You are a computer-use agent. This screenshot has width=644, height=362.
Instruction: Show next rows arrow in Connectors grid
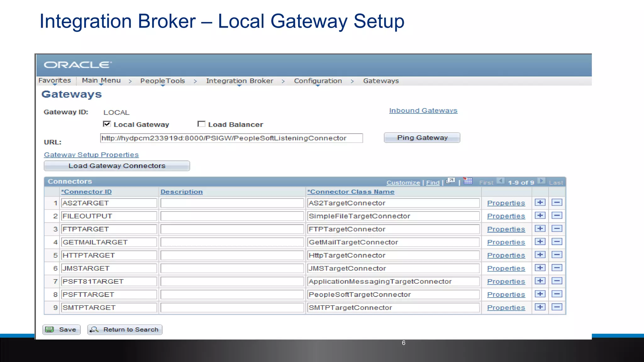pyautogui.click(x=541, y=181)
